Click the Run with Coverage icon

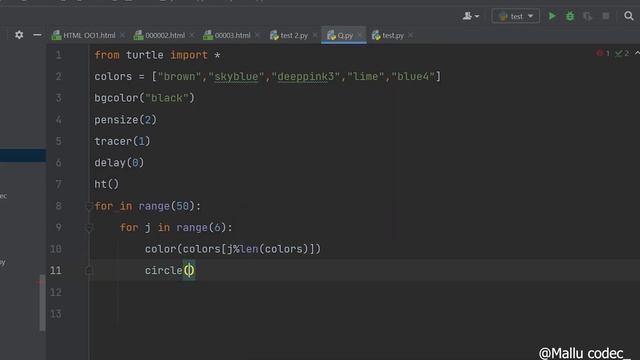(x=588, y=16)
